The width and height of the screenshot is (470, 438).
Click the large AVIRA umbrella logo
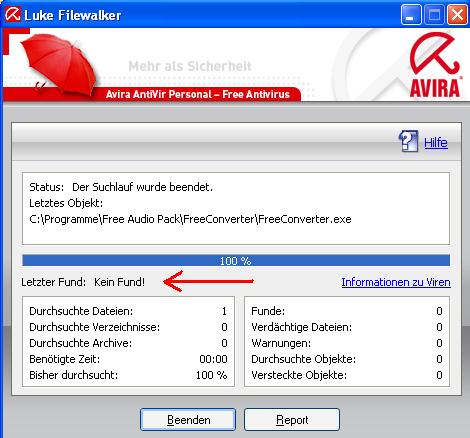coord(435,65)
